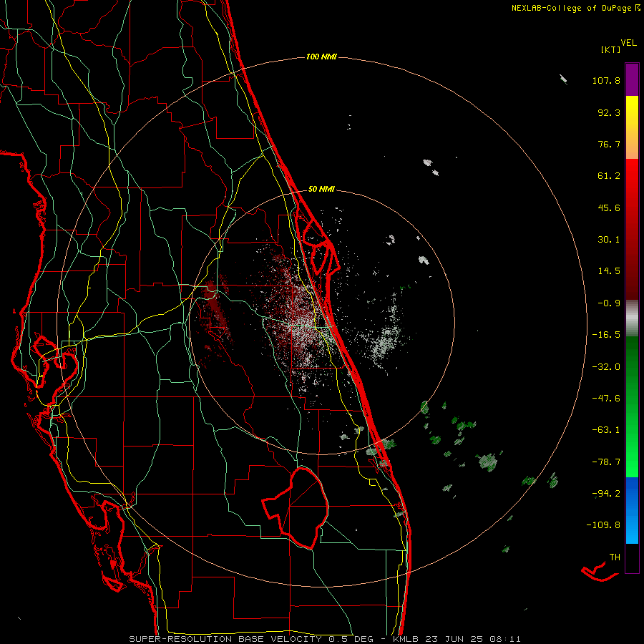
Task: Click the [KT] units label
Action: coord(610,49)
